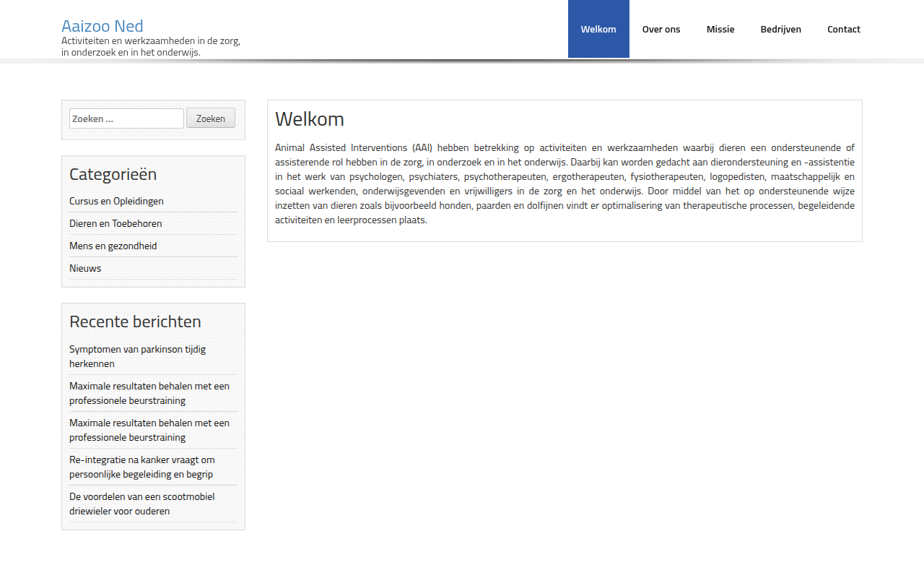Click the Categorieën widget heading
Screen dimensions: 924x578
pyautogui.click(x=113, y=174)
